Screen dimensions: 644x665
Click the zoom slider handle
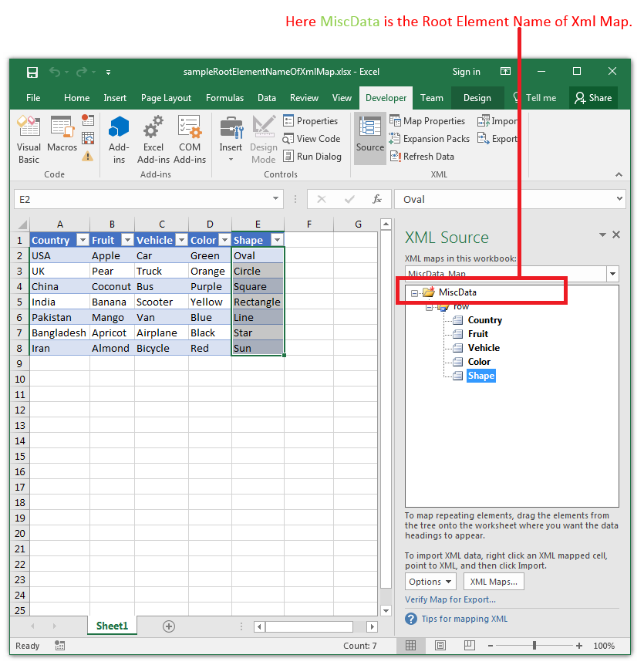click(534, 646)
